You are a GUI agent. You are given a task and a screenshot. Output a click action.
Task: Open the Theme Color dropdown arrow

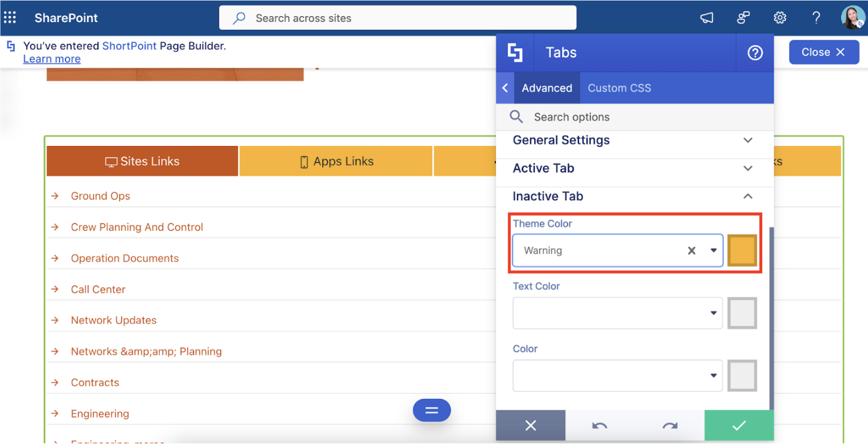714,251
